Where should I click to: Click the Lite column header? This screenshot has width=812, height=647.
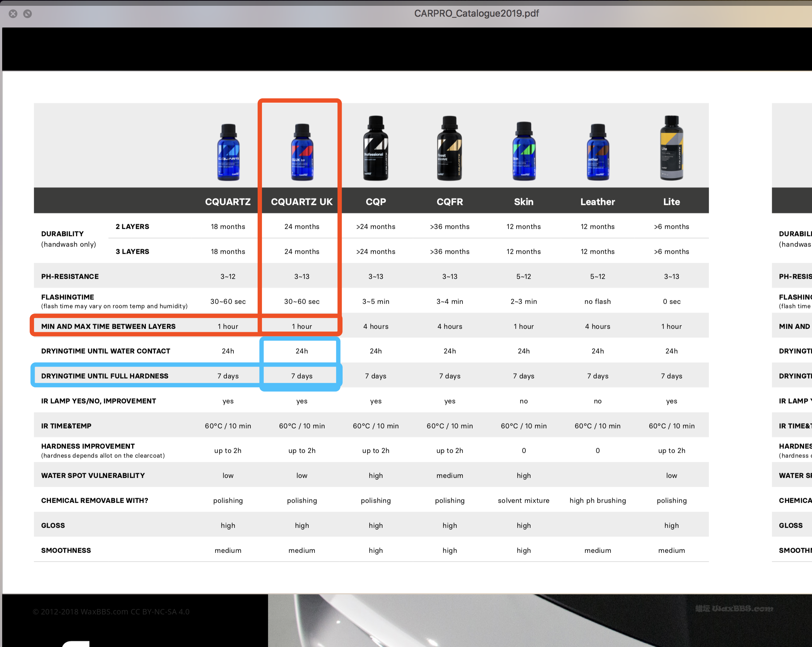[x=672, y=202]
